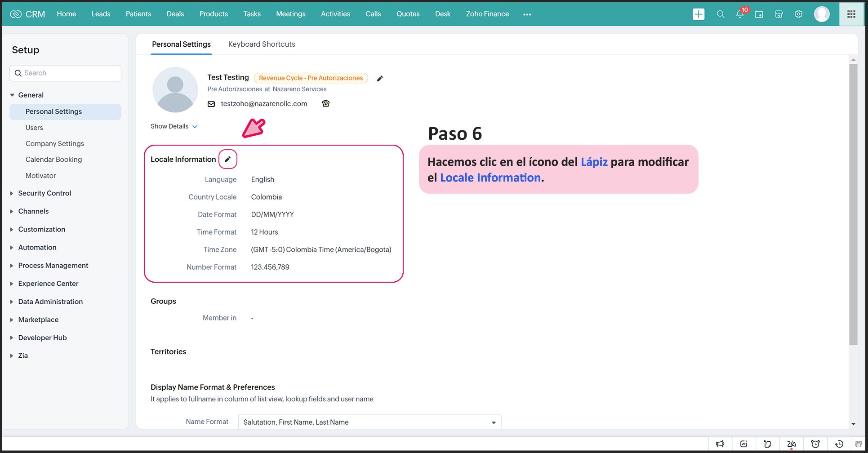
Task: Expand the Show Details chevron
Action: (195, 127)
